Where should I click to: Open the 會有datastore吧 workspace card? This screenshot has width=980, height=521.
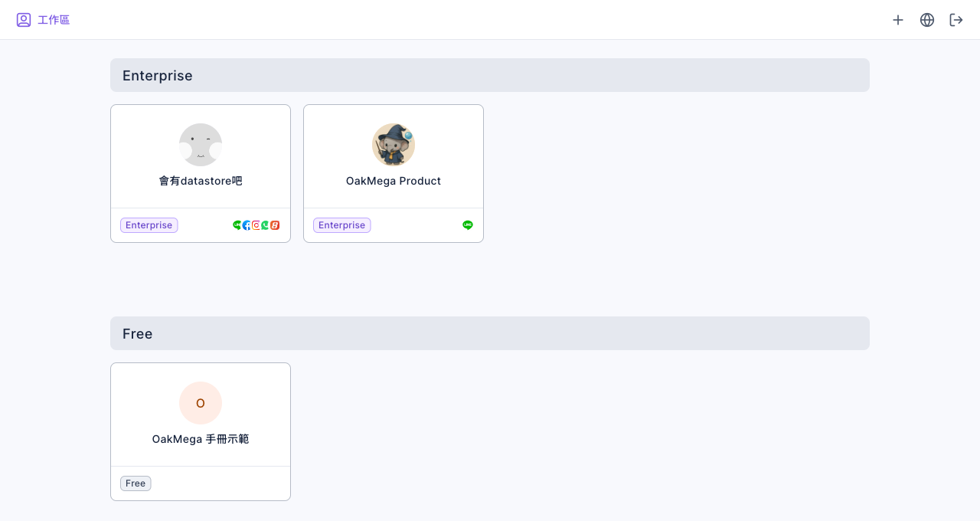(201, 174)
